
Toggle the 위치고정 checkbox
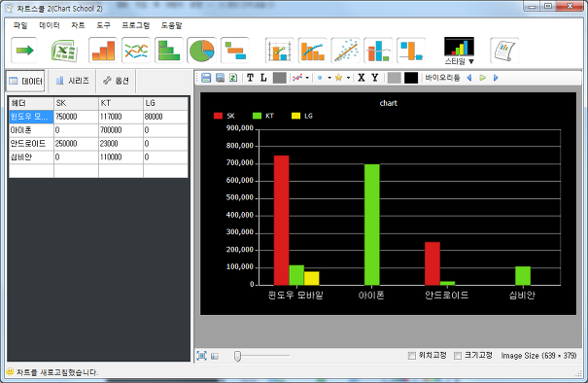(412, 355)
